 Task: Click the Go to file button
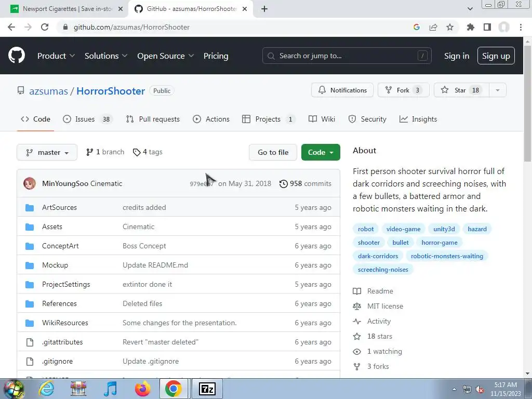273,152
